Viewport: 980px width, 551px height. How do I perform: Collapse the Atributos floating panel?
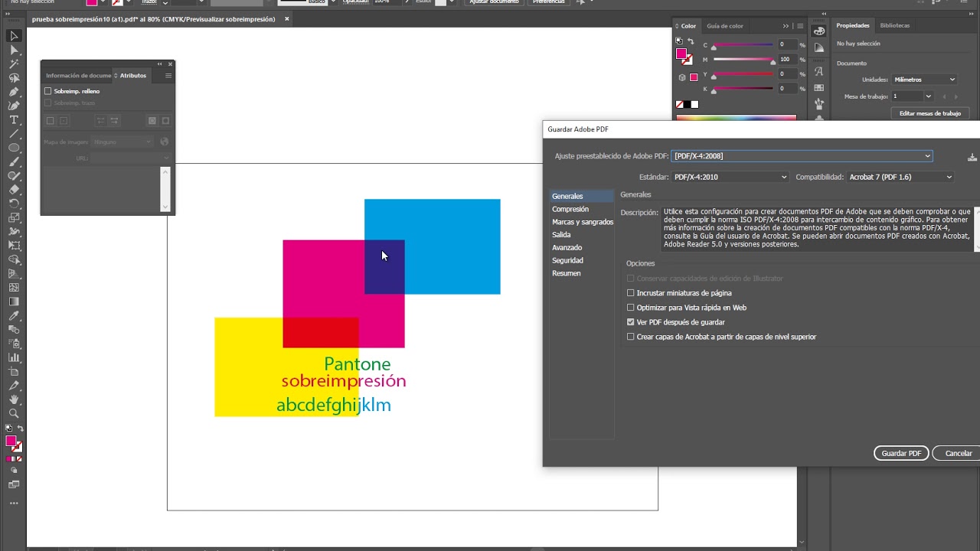pyautogui.click(x=160, y=64)
